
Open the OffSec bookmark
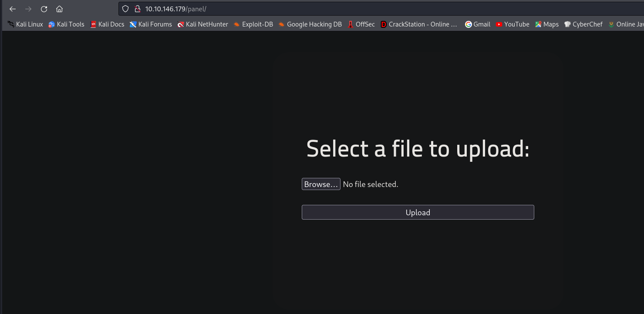pyautogui.click(x=361, y=24)
